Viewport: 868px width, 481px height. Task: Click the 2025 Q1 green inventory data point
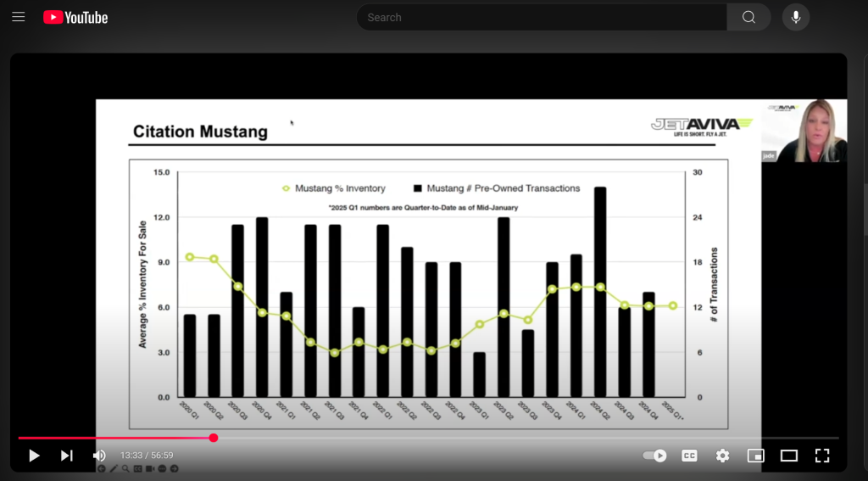672,305
